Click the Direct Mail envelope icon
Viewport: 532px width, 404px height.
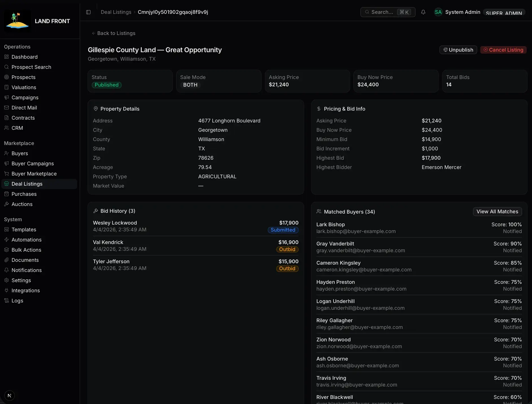6,107
